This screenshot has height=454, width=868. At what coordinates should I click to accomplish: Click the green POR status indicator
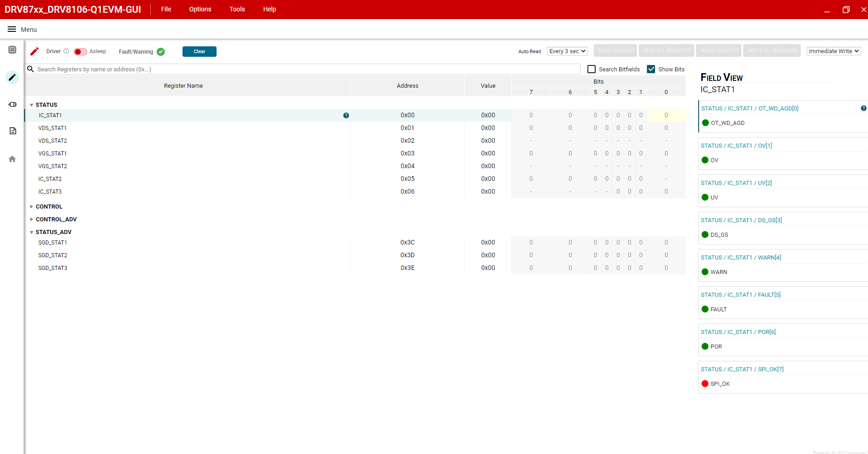pyautogui.click(x=705, y=346)
